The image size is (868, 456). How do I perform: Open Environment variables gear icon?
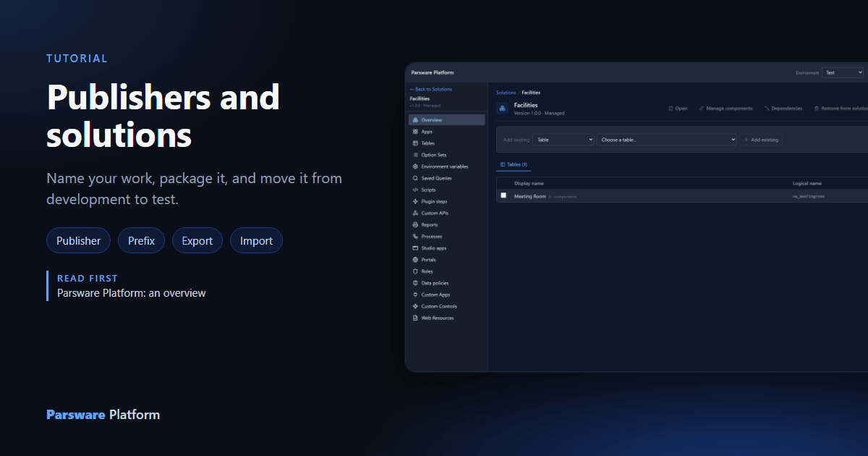415,166
